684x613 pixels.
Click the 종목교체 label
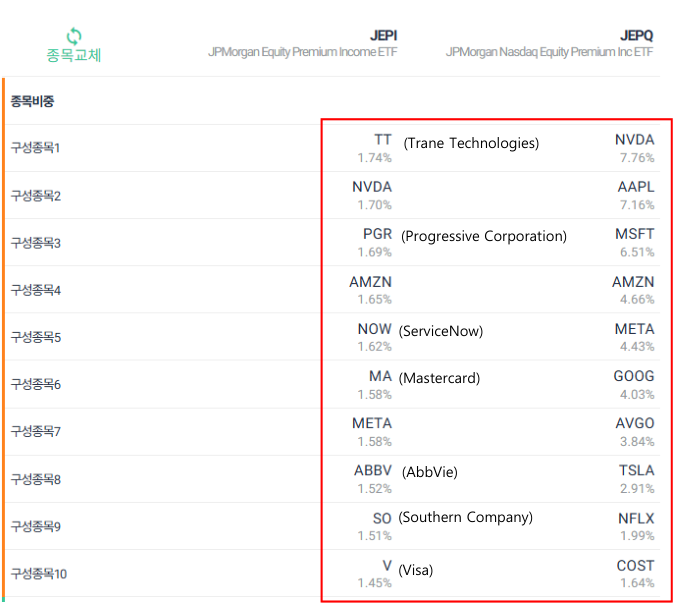coord(74,55)
